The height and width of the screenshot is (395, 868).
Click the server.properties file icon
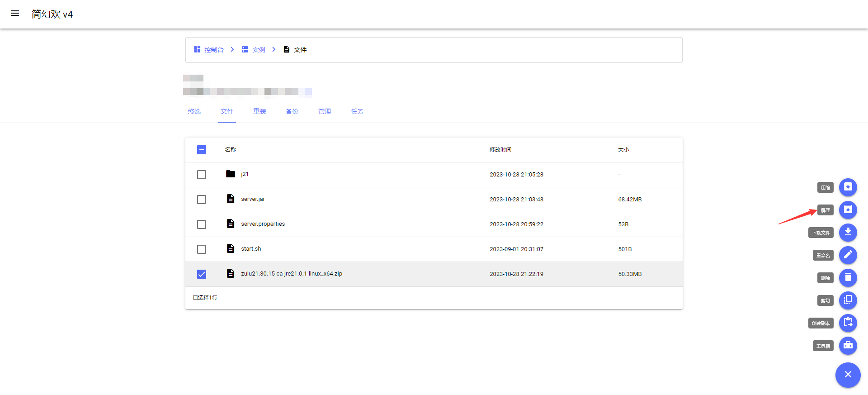[x=231, y=224]
